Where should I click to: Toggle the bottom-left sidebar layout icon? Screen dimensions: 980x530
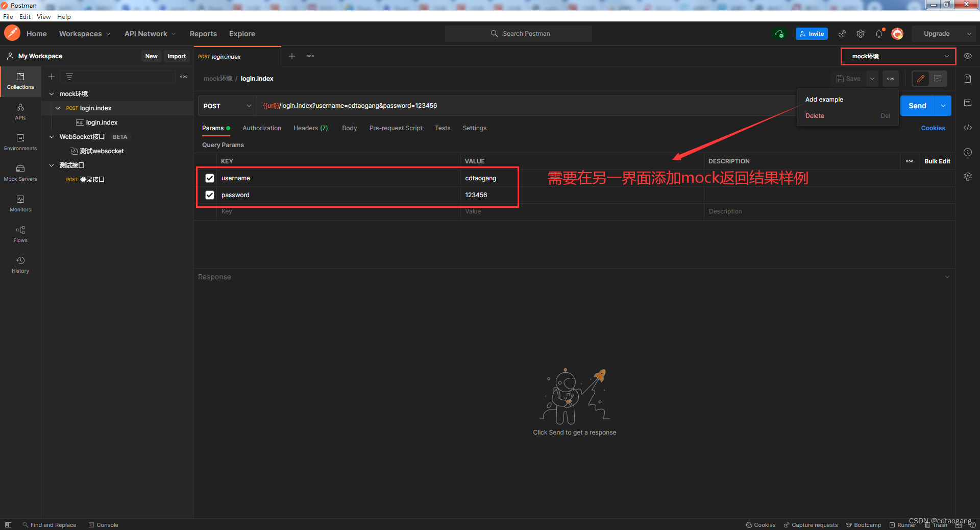tap(8, 525)
